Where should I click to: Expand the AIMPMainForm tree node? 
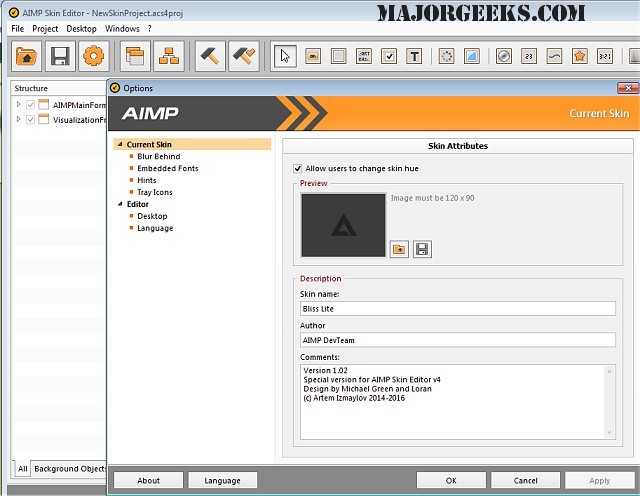[18, 104]
